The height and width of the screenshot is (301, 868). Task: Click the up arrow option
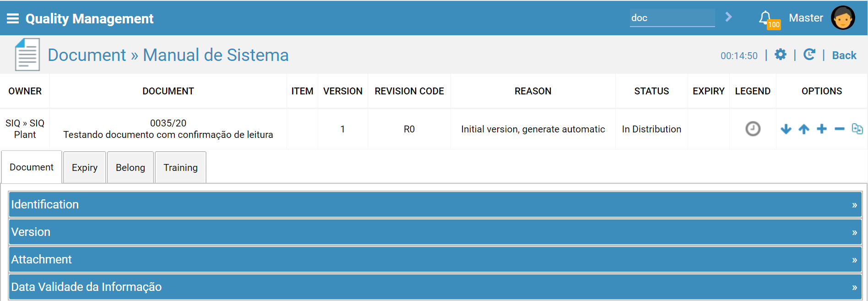coord(804,129)
